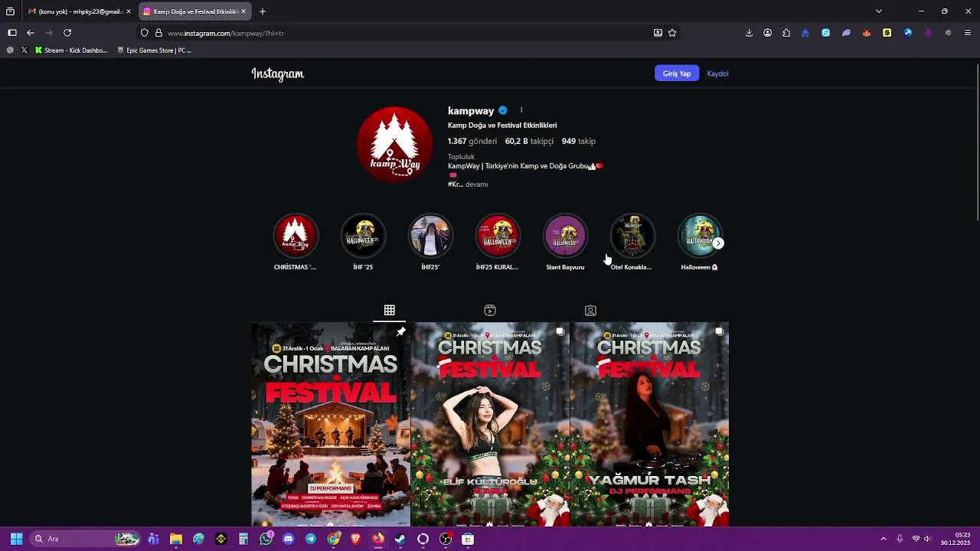
Task: Go back to the previous page
Action: click(x=31, y=33)
